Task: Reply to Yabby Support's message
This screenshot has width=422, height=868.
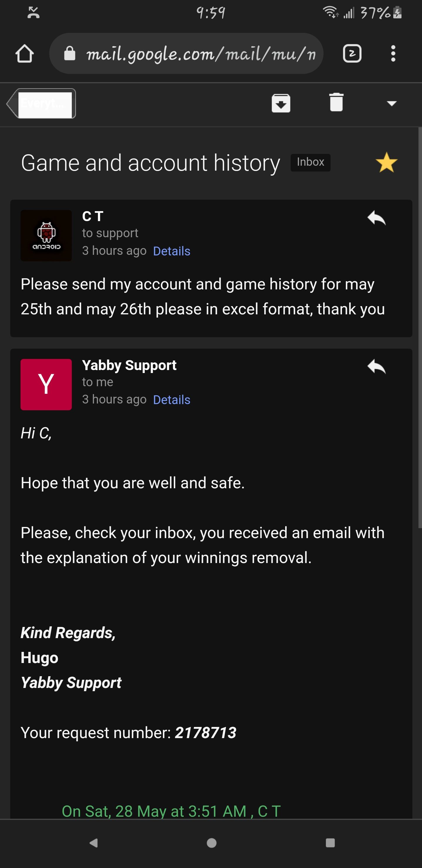Action: (x=376, y=367)
